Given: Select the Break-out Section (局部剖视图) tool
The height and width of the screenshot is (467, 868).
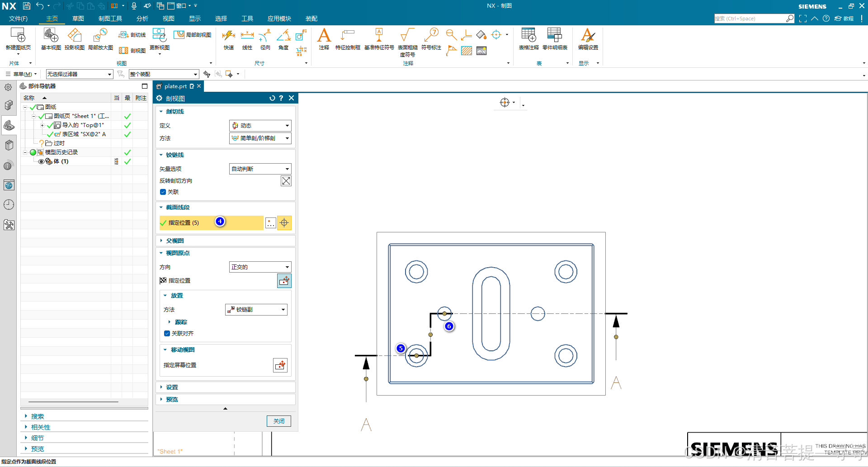Looking at the screenshot, I should click(x=193, y=35).
